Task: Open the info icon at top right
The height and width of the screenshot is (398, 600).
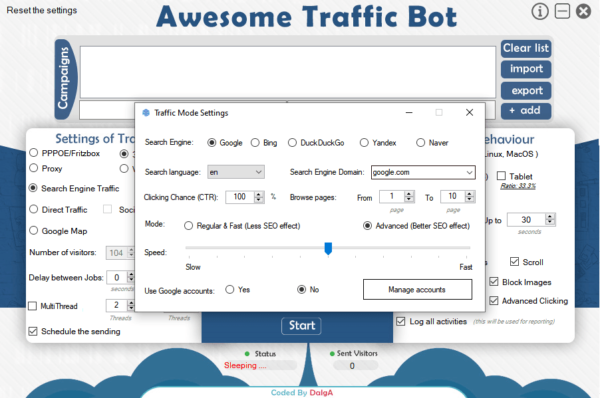Action: 540,12
